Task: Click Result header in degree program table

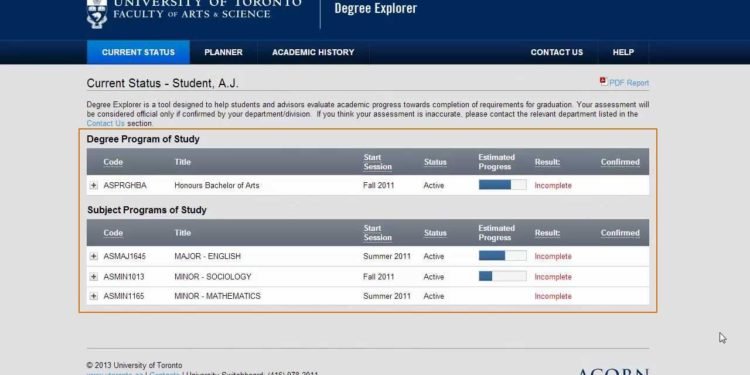Action: [x=547, y=162]
